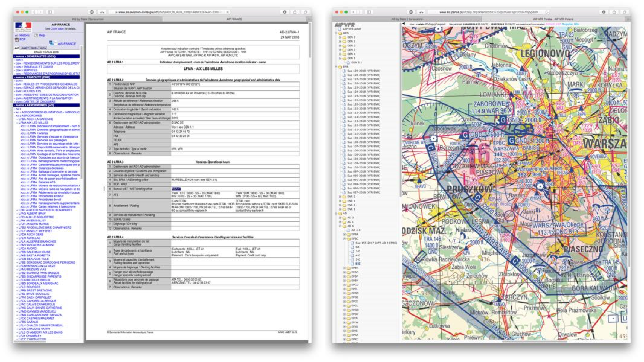Open GEN 5.1 document
The width and height of the screenshot is (644, 362).
(x=356, y=62)
